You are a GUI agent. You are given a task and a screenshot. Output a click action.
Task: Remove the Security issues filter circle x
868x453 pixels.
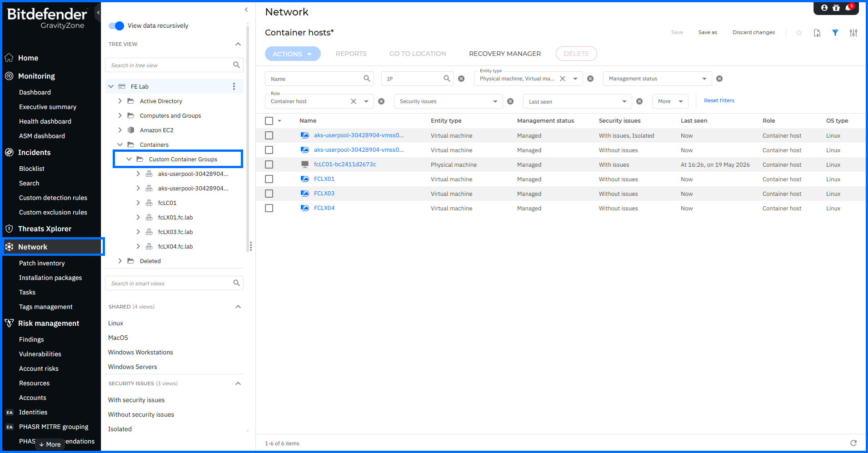point(510,101)
